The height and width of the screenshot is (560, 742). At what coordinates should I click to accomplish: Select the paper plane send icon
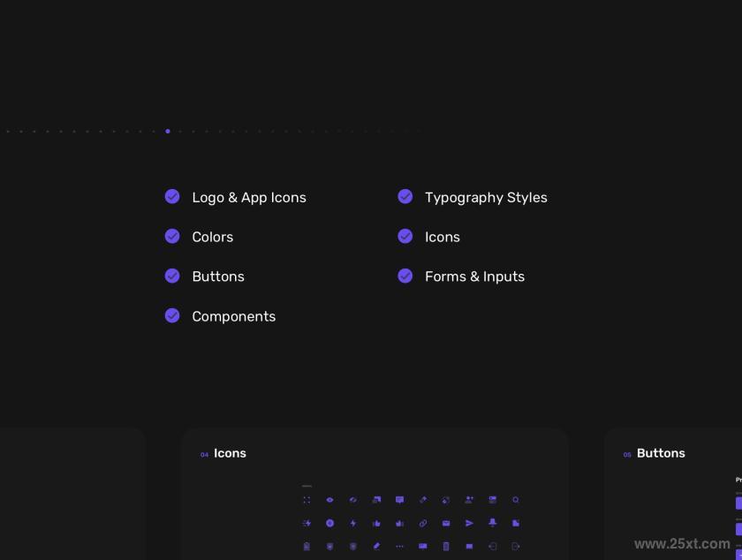pos(469,523)
